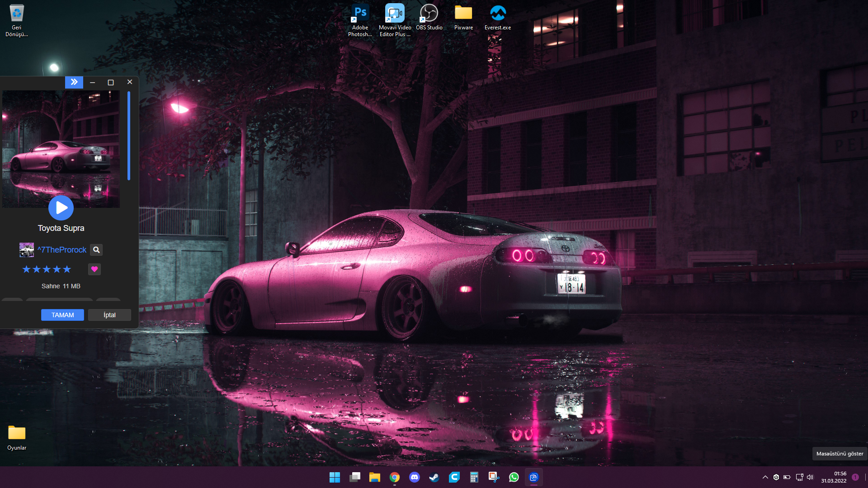Expand the system tray hidden icons chevron

(x=765, y=477)
